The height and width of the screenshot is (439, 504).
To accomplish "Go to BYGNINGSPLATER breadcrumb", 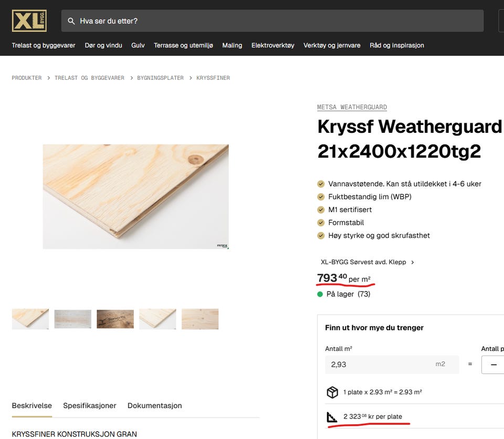I will pyautogui.click(x=161, y=78).
